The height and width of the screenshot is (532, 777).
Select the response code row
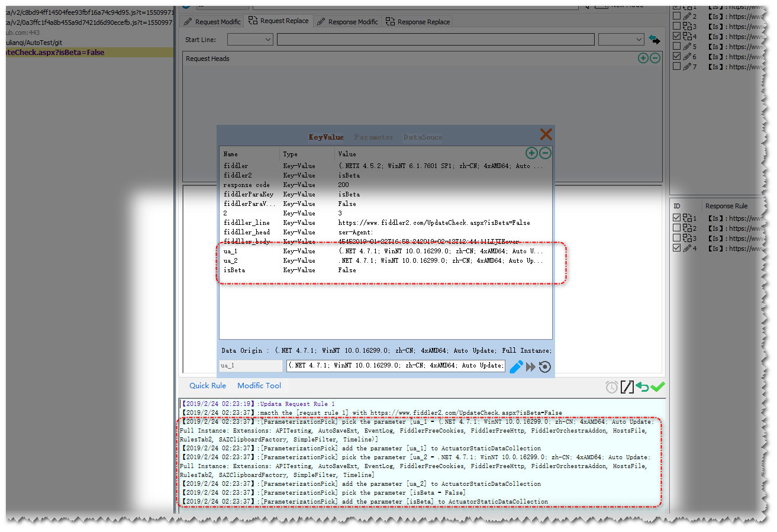[x=385, y=185]
